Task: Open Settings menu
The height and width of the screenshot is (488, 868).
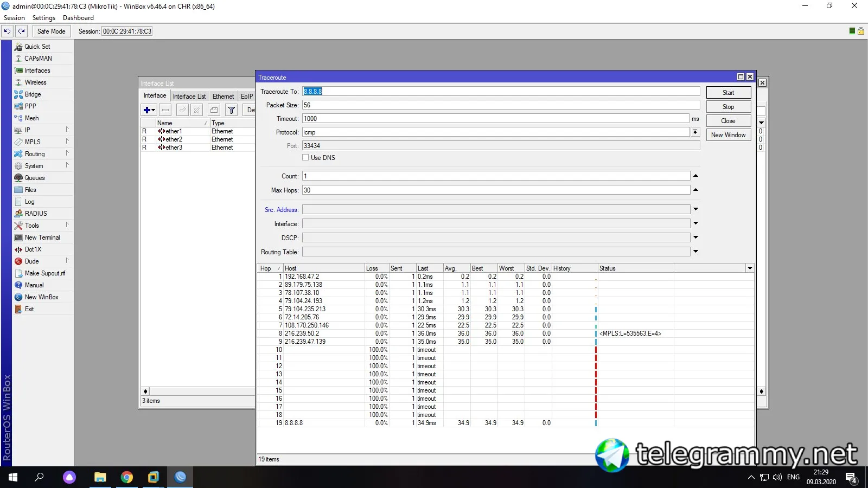Action: click(44, 18)
